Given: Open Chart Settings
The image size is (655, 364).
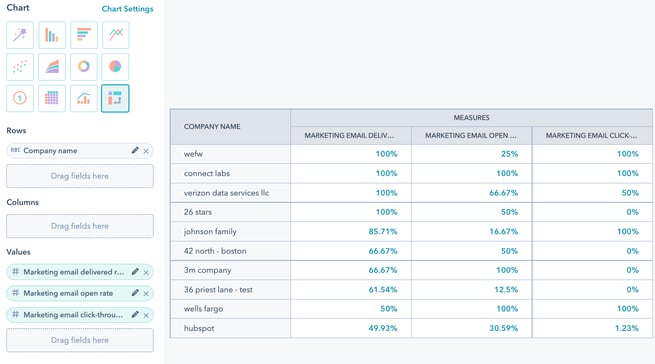Looking at the screenshot, I should coord(127,9).
